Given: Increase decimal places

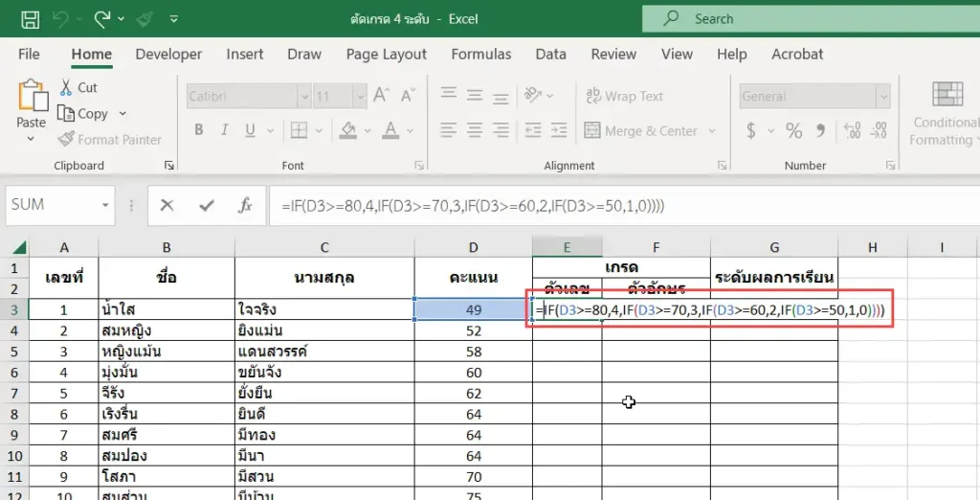Looking at the screenshot, I should [x=852, y=131].
